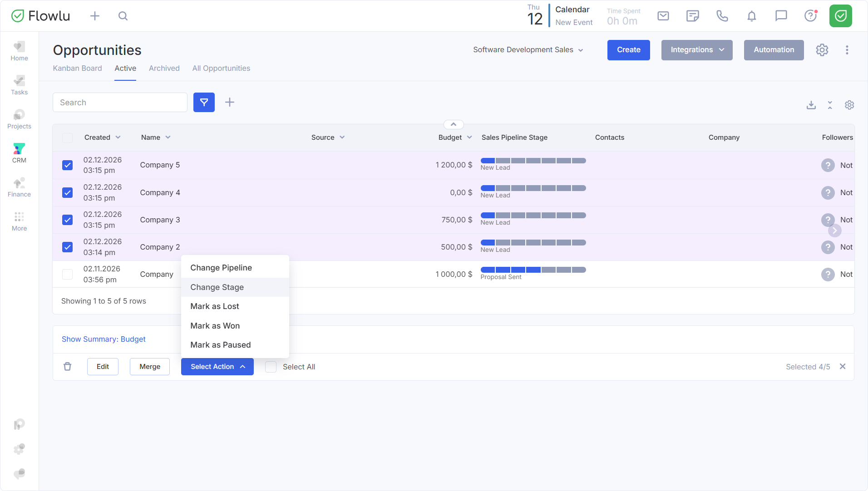Click the Create button
This screenshot has width=868, height=491.
[628, 50]
